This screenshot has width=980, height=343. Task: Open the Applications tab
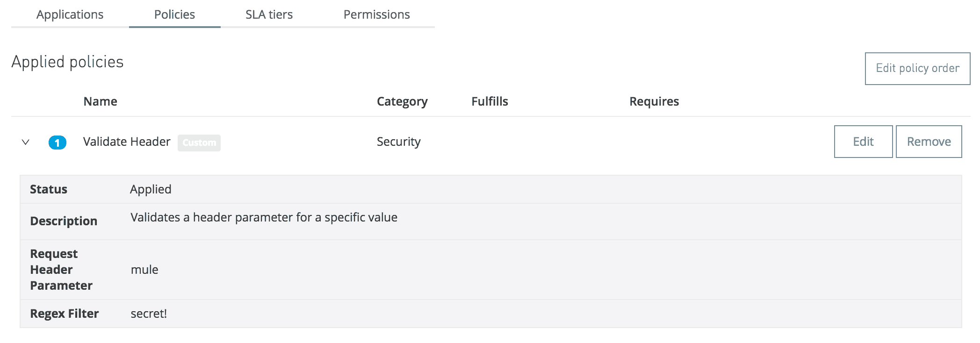pos(70,14)
